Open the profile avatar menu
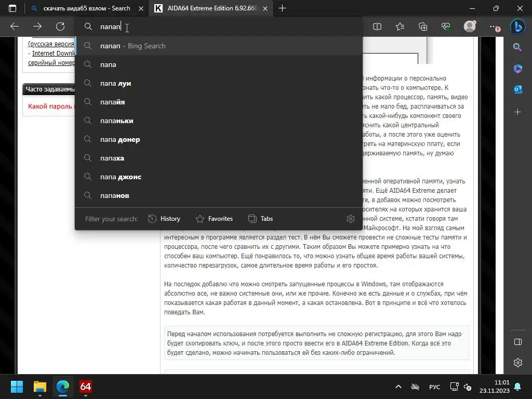Viewport: 532px width, 399px height. pyautogui.click(x=470, y=26)
